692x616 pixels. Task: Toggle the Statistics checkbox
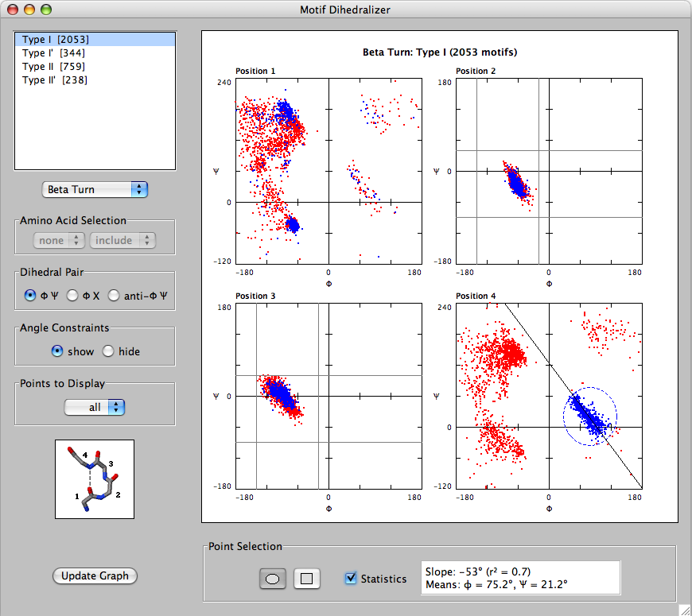351,579
